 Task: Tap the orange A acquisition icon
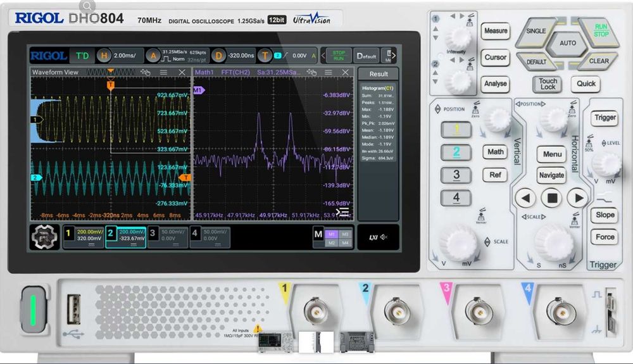tap(153, 56)
